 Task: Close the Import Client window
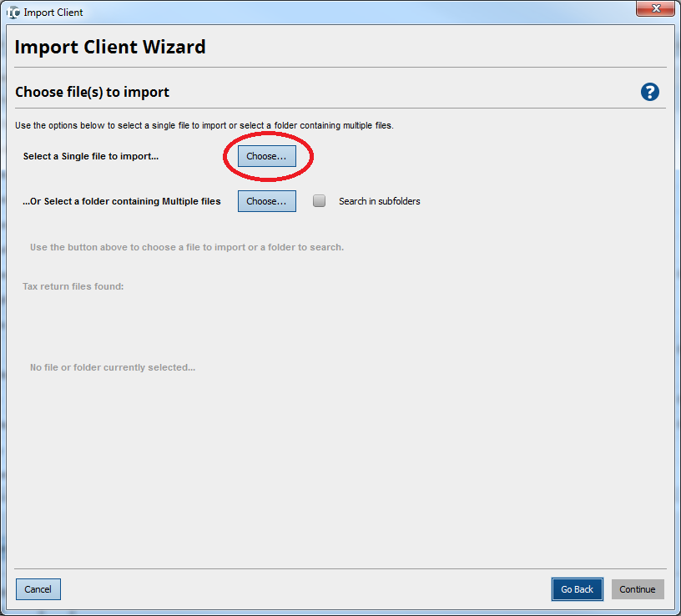[x=655, y=11]
